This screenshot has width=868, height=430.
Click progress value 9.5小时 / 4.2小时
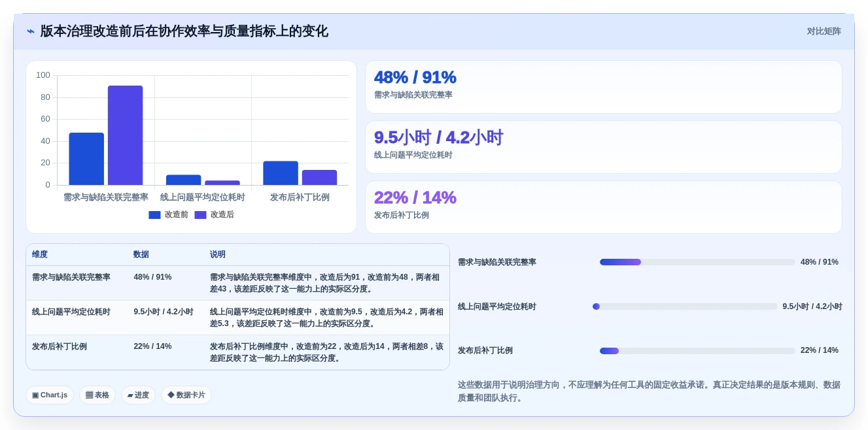pos(812,306)
